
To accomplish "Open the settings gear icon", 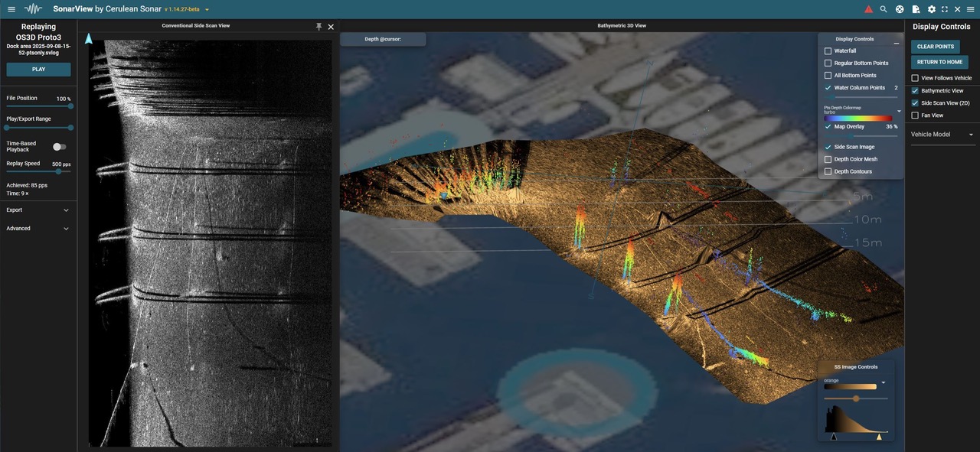I will point(932,9).
